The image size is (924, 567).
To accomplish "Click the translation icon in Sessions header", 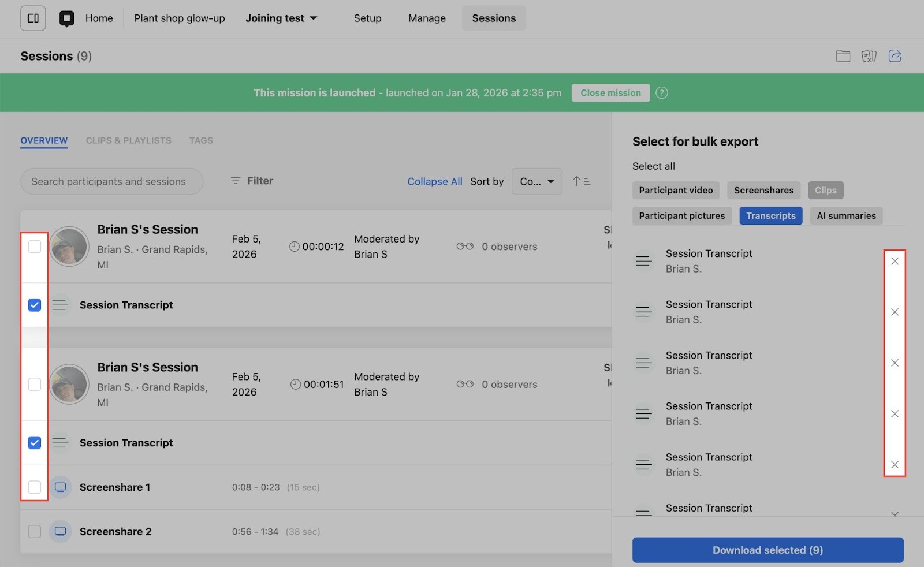I will click(x=869, y=56).
